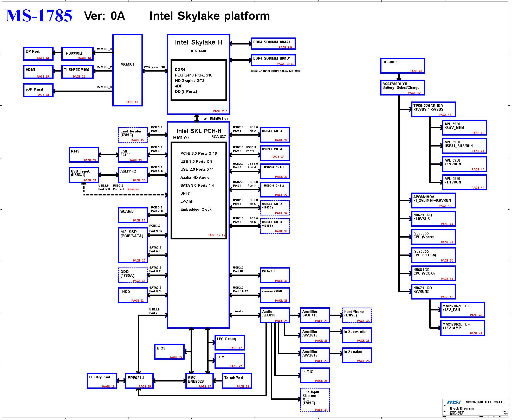Select the MAX17062ETB+T +12V_FAN block

tap(463, 310)
